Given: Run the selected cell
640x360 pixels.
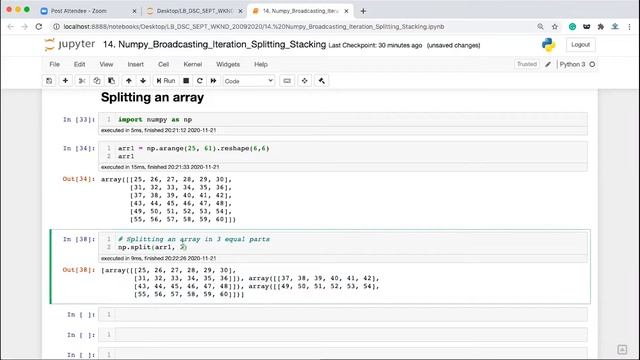Looking at the screenshot, I should tap(166, 81).
